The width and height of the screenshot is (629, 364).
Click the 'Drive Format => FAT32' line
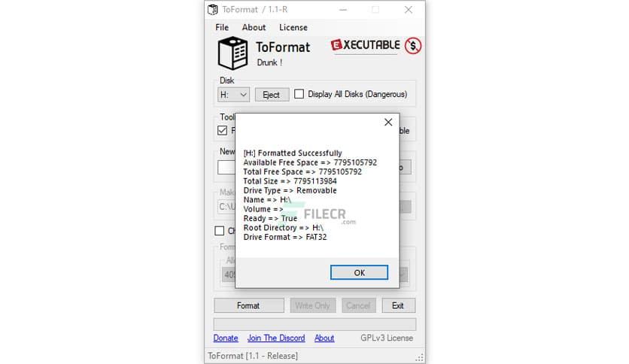285,237
